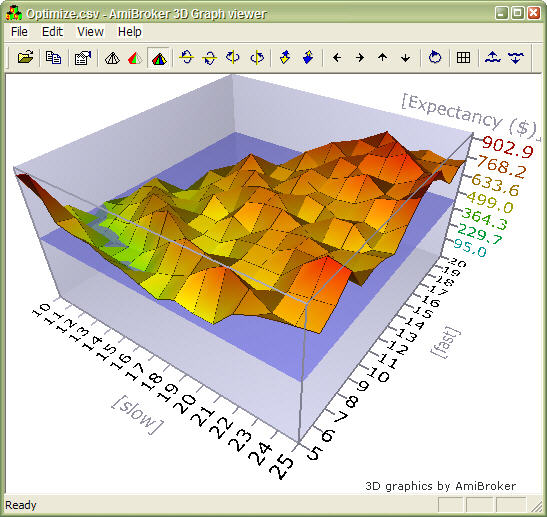Select the red-green shaded pyramid mode
This screenshot has height=517, width=547.
pos(135,57)
